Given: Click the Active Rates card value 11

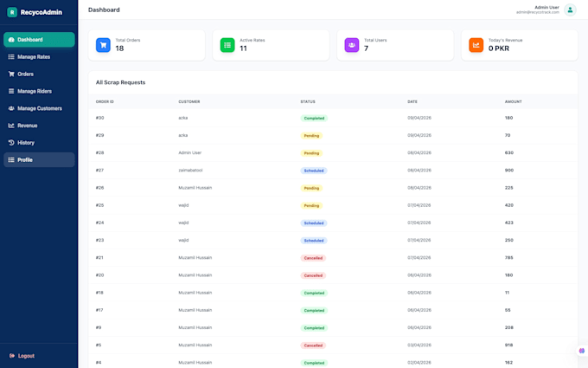Looking at the screenshot, I should click(x=243, y=48).
